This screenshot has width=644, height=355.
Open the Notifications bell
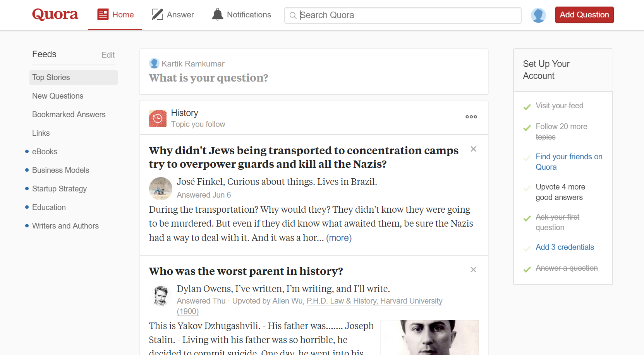217,14
